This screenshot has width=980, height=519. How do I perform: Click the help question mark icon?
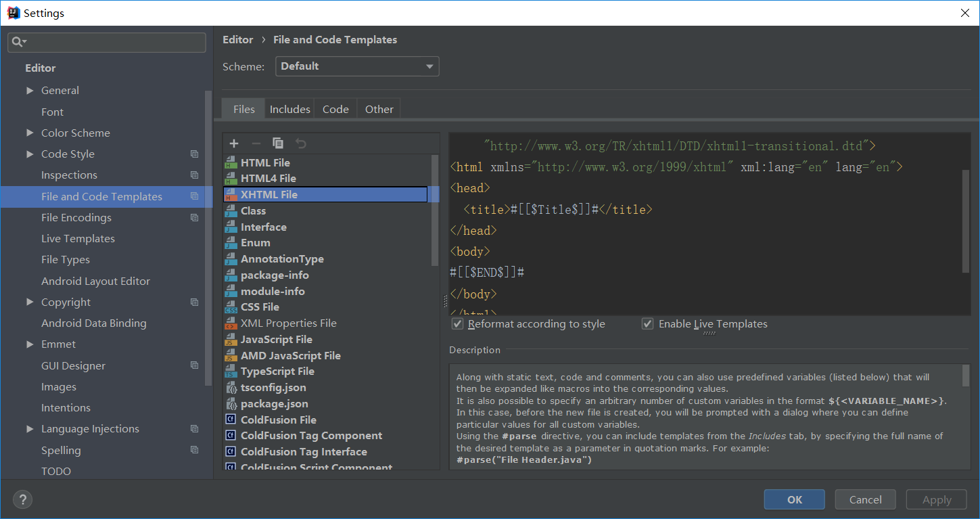pyautogui.click(x=22, y=499)
